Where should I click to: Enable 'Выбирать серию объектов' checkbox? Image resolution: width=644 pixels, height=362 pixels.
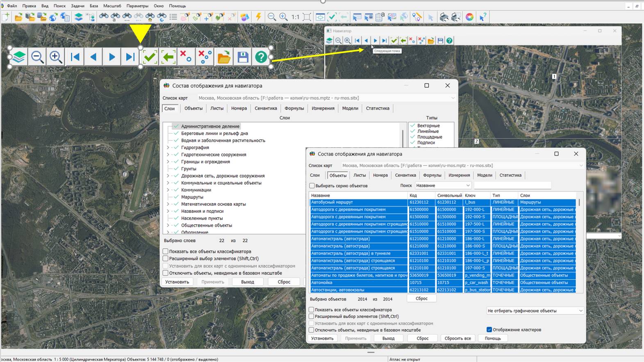coord(312,186)
